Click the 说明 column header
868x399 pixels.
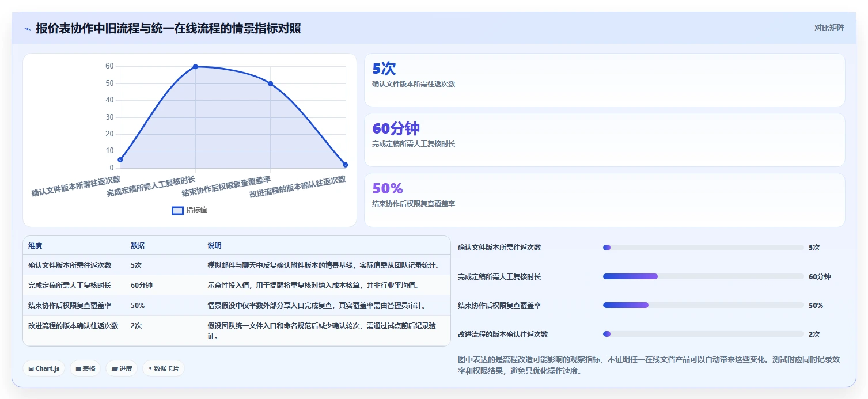pyautogui.click(x=214, y=246)
